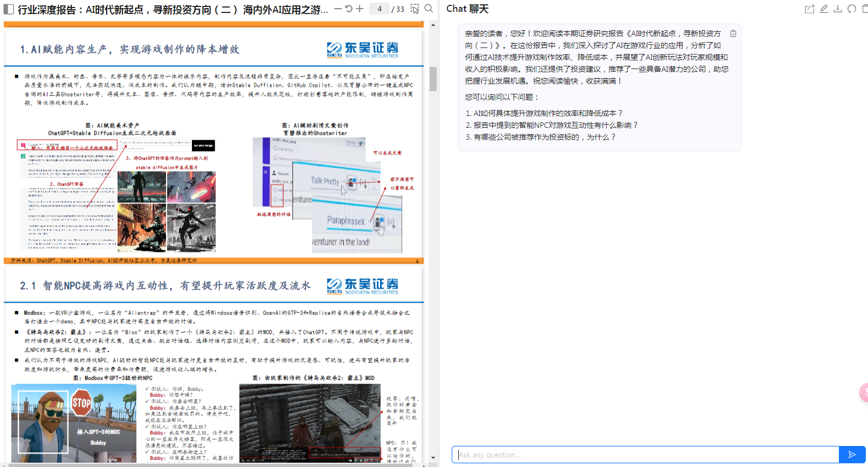The width and height of the screenshot is (868, 467).
Task: Reset the PDF zoom with the circular arrow icon
Action: (349, 9)
